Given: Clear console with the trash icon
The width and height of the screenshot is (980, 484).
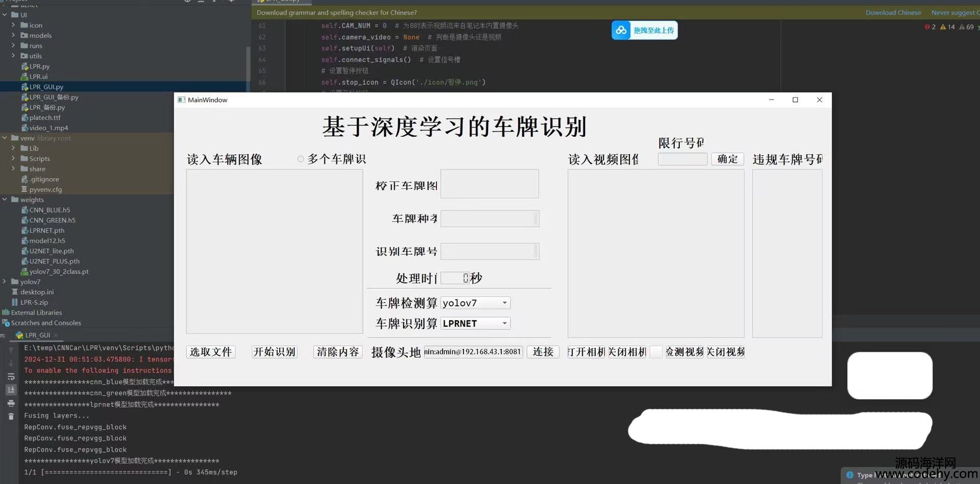Looking at the screenshot, I should click(x=11, y=417).
